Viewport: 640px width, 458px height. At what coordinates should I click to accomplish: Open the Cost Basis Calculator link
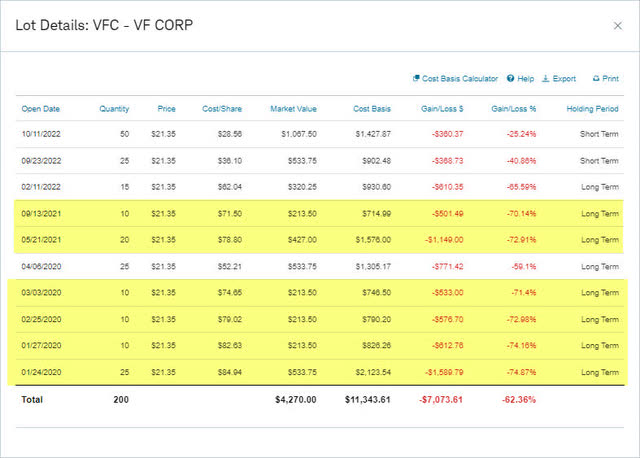click(x=460, y=78)
